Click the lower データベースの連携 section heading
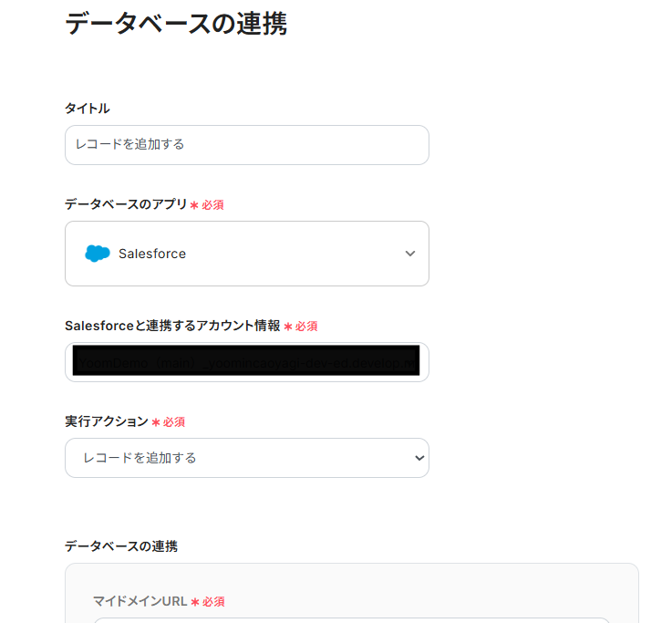The image size is (672, 623). point(121,546)
